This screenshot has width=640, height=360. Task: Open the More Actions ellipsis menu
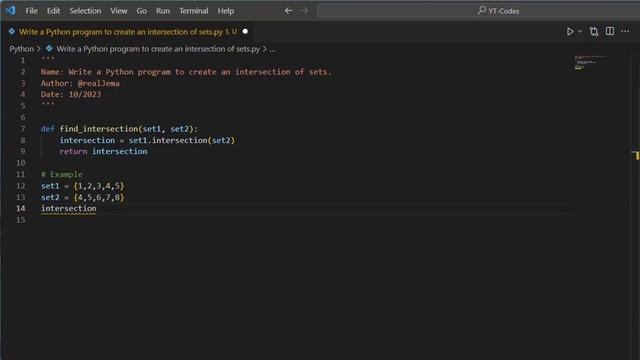coord(625,31)
